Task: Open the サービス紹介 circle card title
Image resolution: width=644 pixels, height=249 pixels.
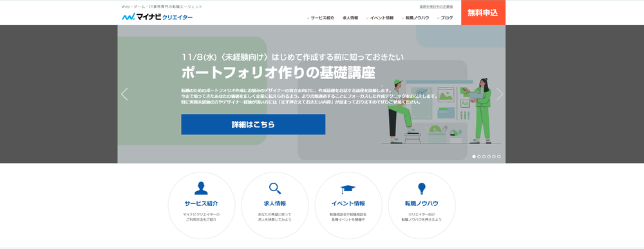Action: click(x=201, y=203)
